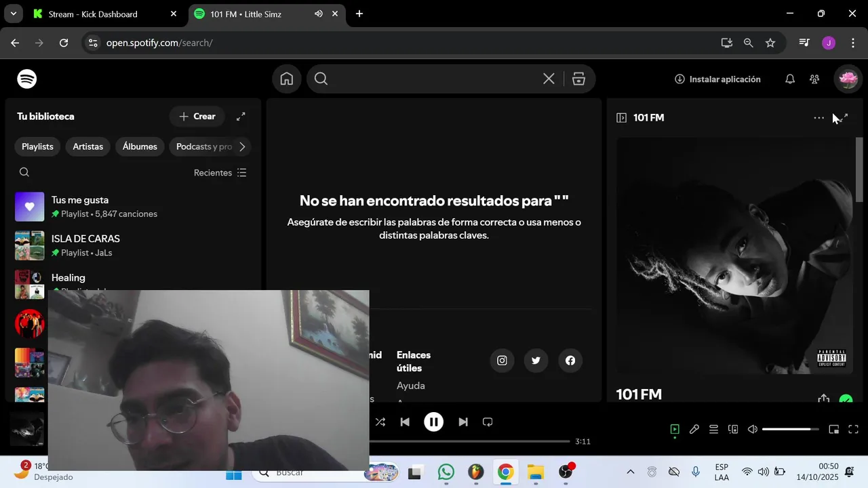
Task: Open new browser tab
Action: [359, 14]
